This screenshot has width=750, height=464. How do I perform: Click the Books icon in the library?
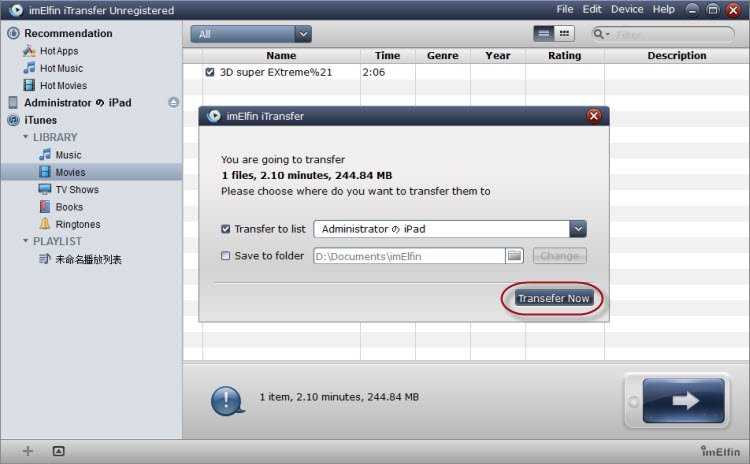pos(44,207)
